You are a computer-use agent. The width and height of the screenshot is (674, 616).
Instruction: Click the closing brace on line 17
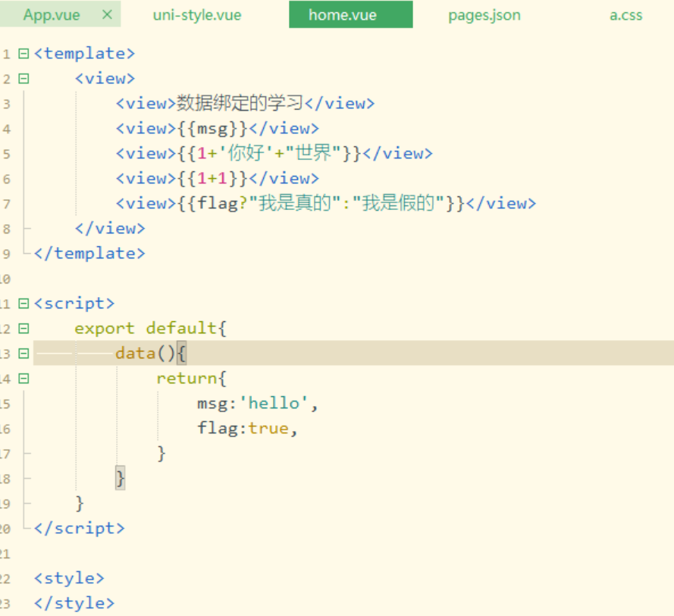161,453
